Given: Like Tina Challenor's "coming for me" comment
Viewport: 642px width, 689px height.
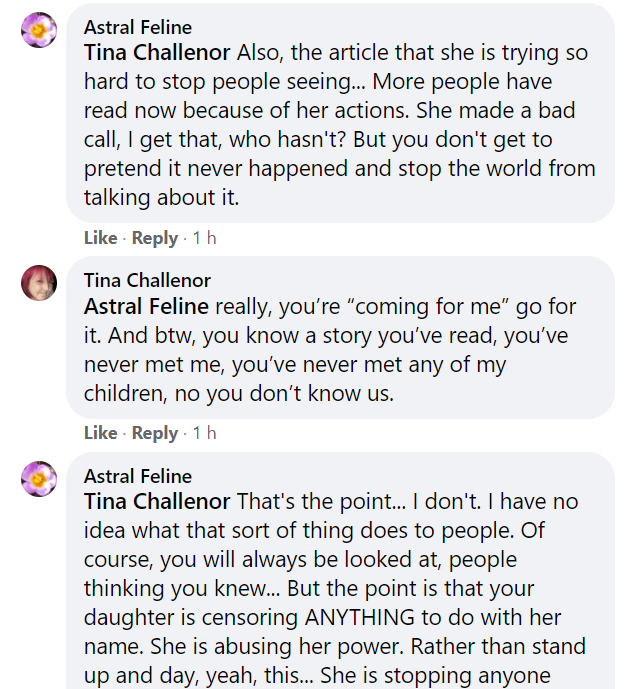Looking at the screenshot, I should (x=101, y=433).
